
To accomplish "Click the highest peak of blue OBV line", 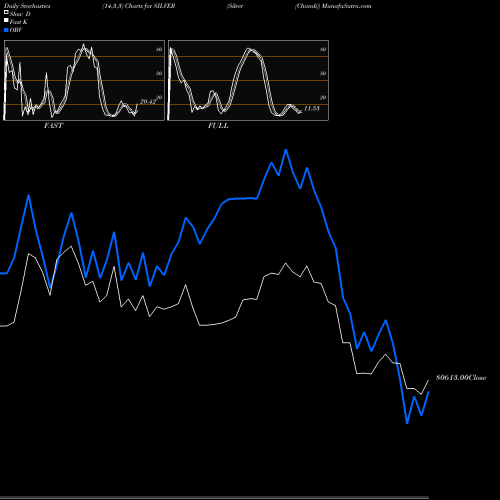I will 286,150.
